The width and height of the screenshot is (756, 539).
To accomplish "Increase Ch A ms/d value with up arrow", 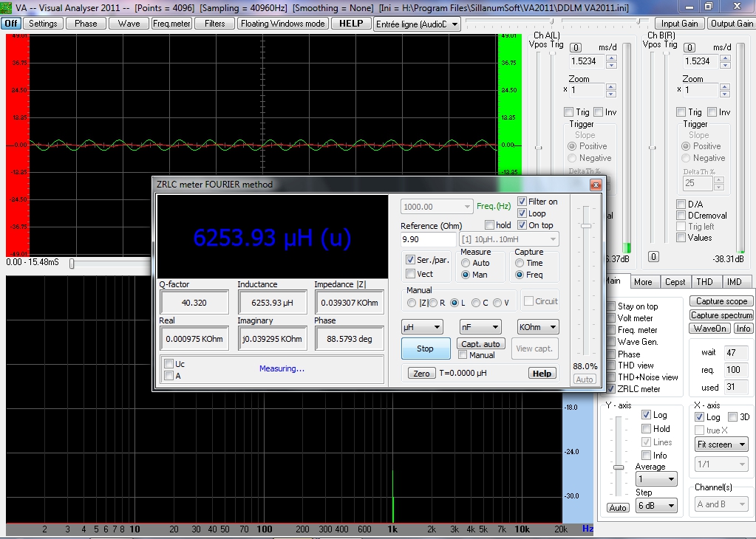I will (x=611, y=58).
